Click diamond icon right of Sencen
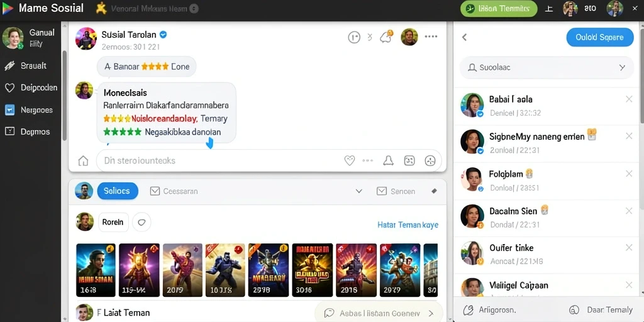The height and width of the screenshot is (322, 644). [x=434, y=191]
